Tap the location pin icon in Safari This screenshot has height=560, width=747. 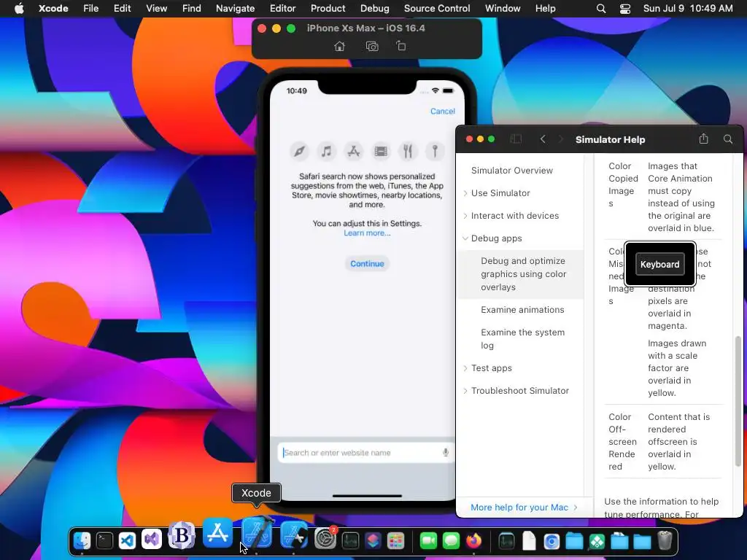(x=435, y=152)
